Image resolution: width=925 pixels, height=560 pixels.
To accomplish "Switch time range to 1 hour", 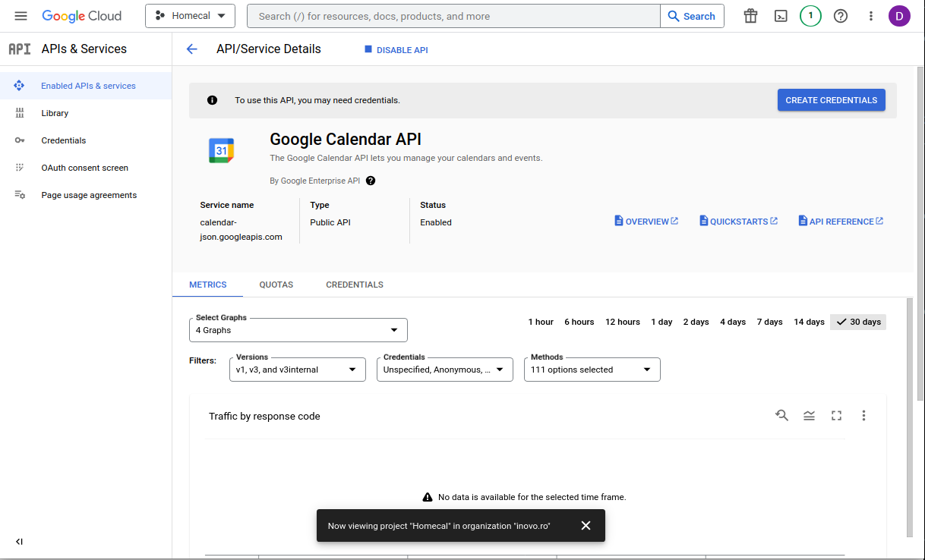I will [x=540, y=322].
